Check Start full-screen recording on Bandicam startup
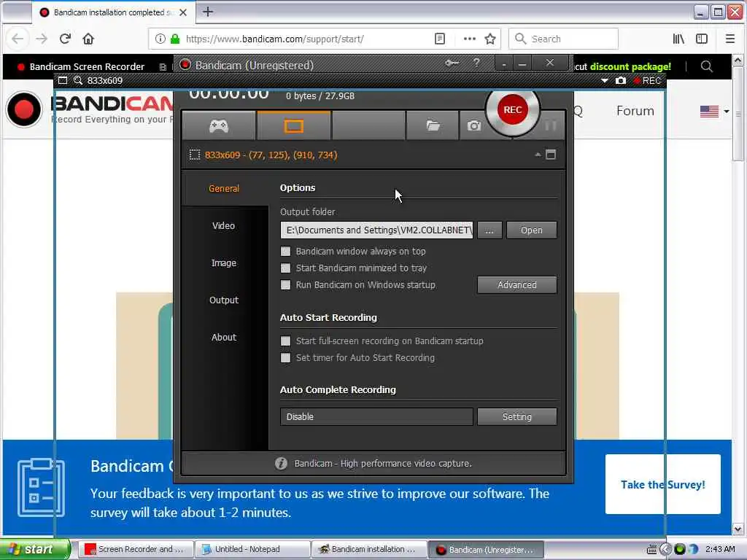Viewport: 747px width, 560px height. click(x=285, y=341)
